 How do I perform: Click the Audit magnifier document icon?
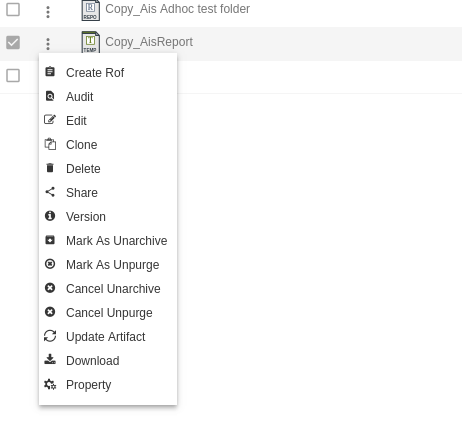coord(50,96)
